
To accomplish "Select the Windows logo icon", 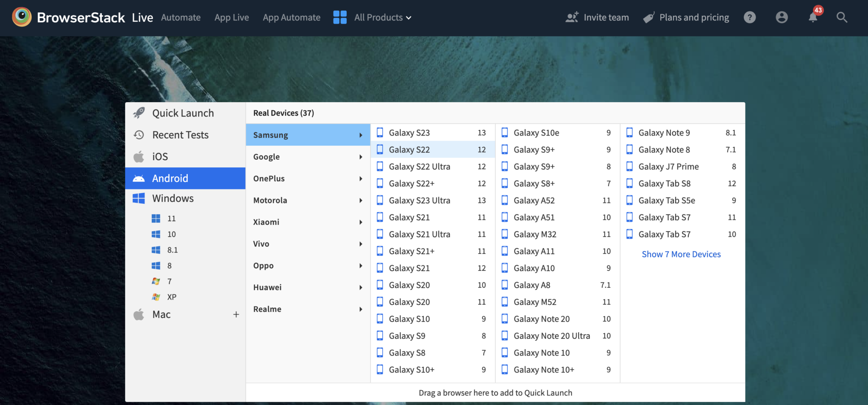I will click(x=139, y=198).
